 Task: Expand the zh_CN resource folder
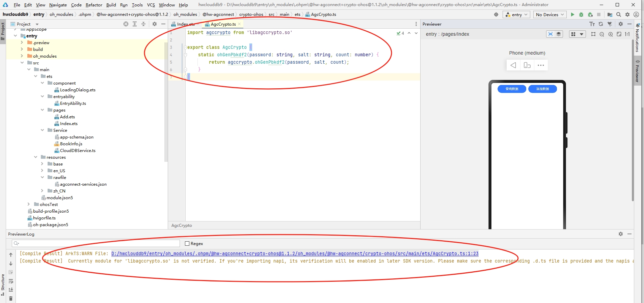coord(42,191)
